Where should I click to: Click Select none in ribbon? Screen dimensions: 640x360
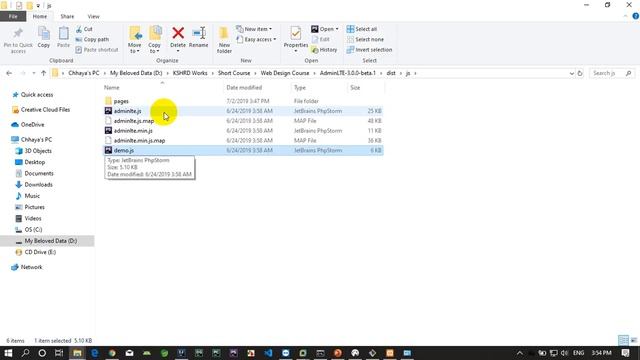pos(365,40)
